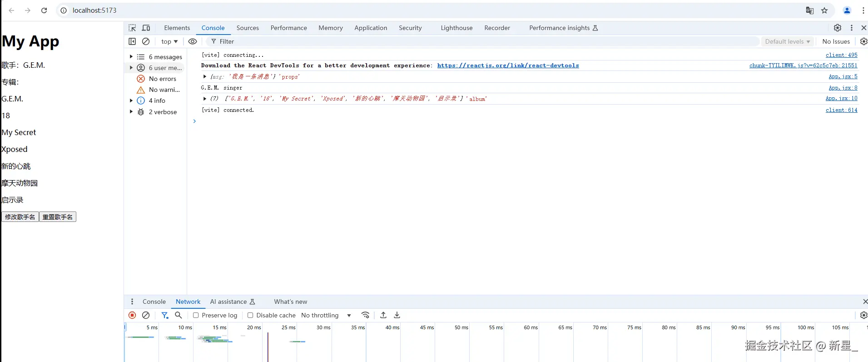Open source link App.jsx:5
This screenshot has width=868, height=362.
pyautogui.click(x=843, y=76)
